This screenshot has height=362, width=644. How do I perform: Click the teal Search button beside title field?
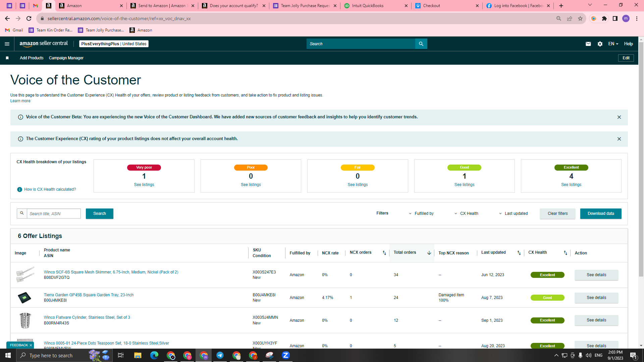click(x=100, y=214)
